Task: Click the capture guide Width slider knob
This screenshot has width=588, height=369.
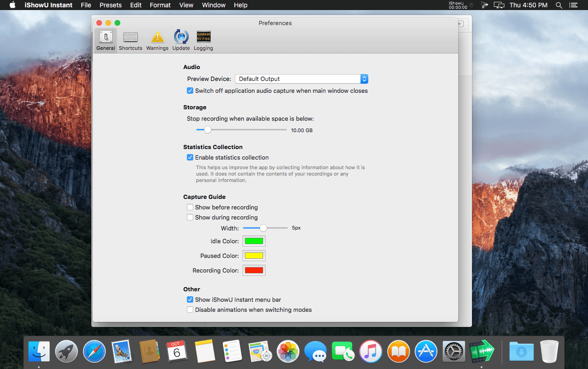Action: 263,228
